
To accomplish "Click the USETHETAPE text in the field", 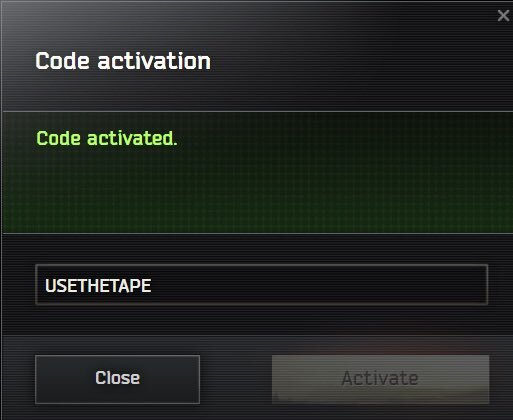I will click(x=98, y=286).
